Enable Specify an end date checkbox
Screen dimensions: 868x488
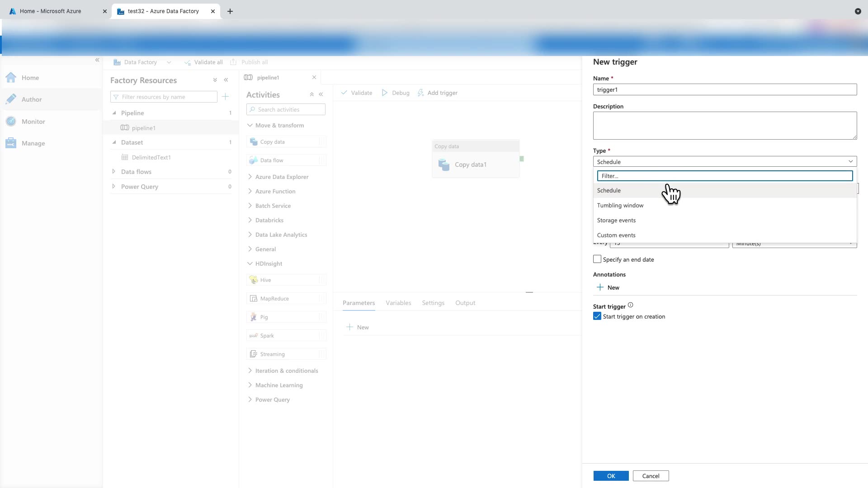point(597,259)
